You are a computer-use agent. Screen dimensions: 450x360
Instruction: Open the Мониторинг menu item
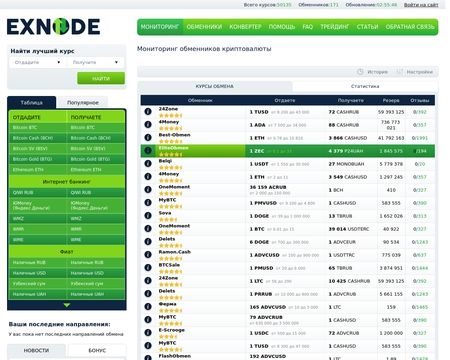point(160,27)
